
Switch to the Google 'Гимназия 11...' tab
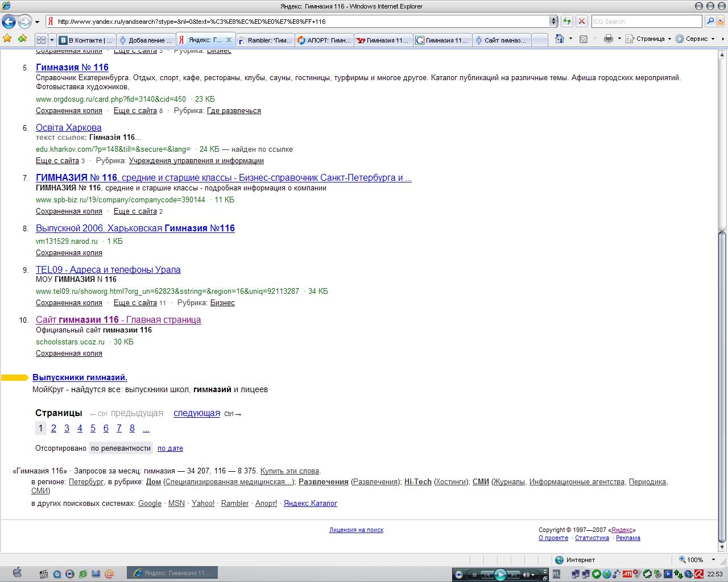pos(442,40)
